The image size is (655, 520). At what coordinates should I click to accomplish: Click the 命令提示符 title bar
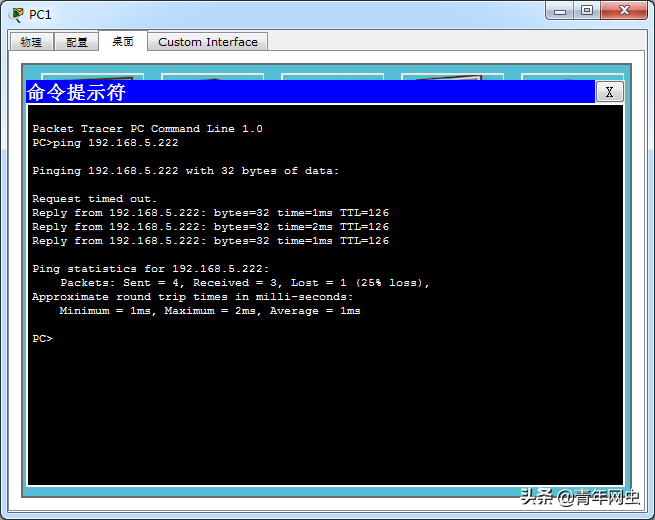[310, 92]
